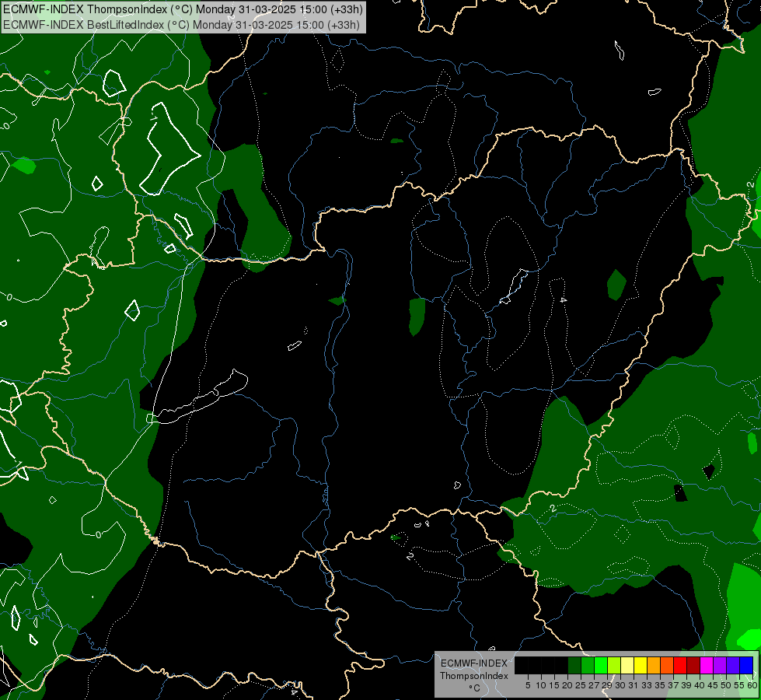Select the pale yellow 30–31 legend swatch
Image resolution: width=761 pixels, height=700 pixels.
pos(627,665)
